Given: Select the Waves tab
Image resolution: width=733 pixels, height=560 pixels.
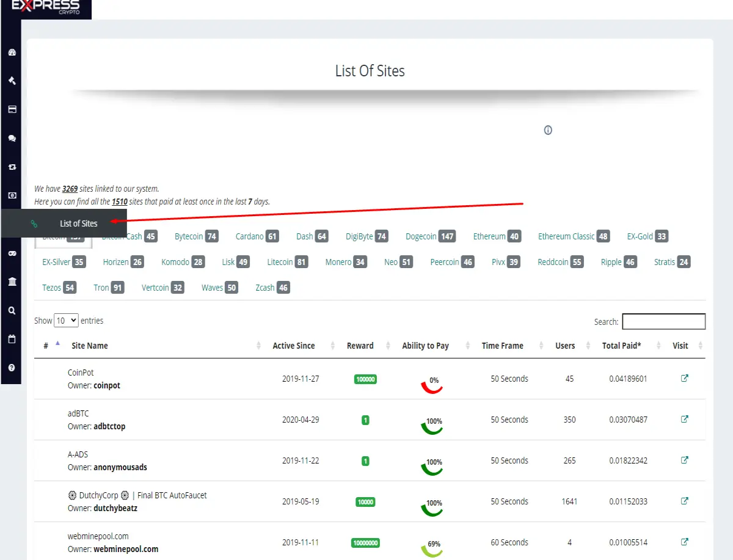Looking at the screenshot, I should pyautogui.click(x=219, y=288).
